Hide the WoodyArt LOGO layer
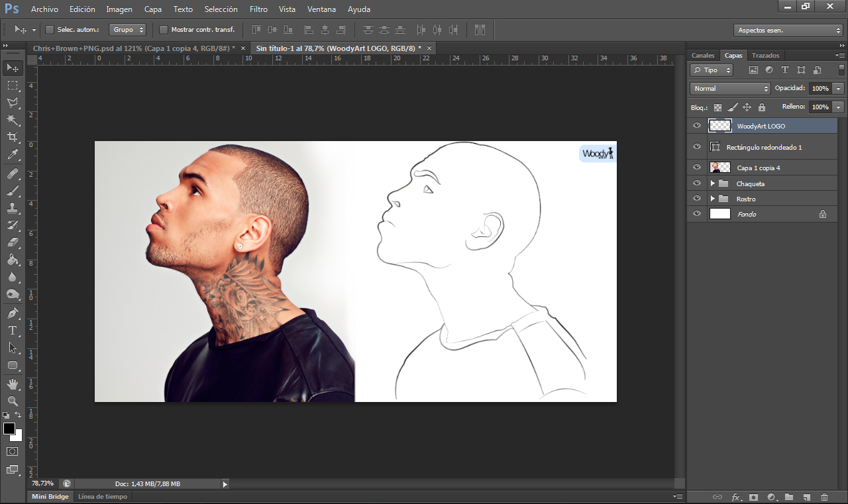The height and width of the screenshot is (504, 848). (696, 126)
